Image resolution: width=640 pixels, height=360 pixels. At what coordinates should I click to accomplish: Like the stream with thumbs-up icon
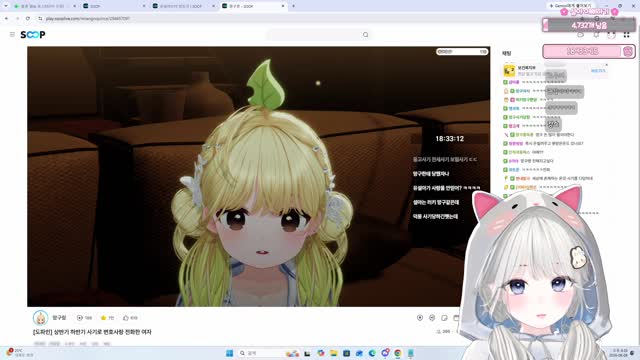coord(126,318)
